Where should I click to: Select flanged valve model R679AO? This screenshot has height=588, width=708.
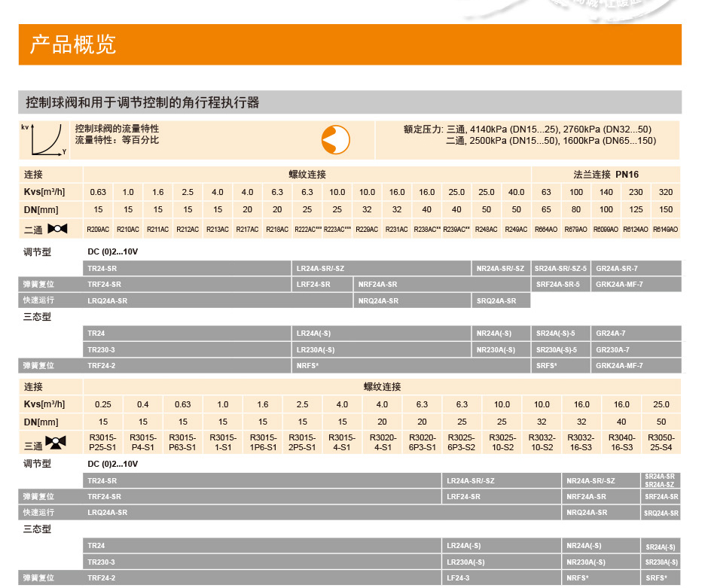[x=575, y=229]
